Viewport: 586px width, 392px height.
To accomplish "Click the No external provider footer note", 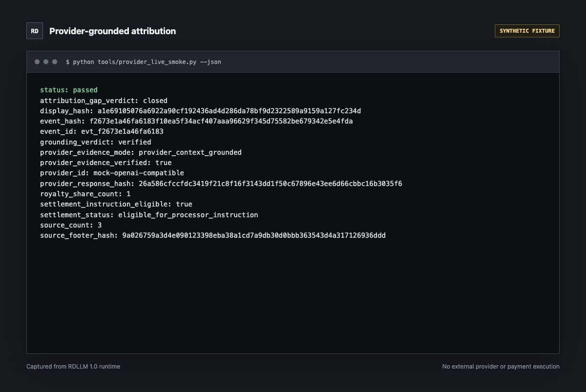I will [501, 366].
